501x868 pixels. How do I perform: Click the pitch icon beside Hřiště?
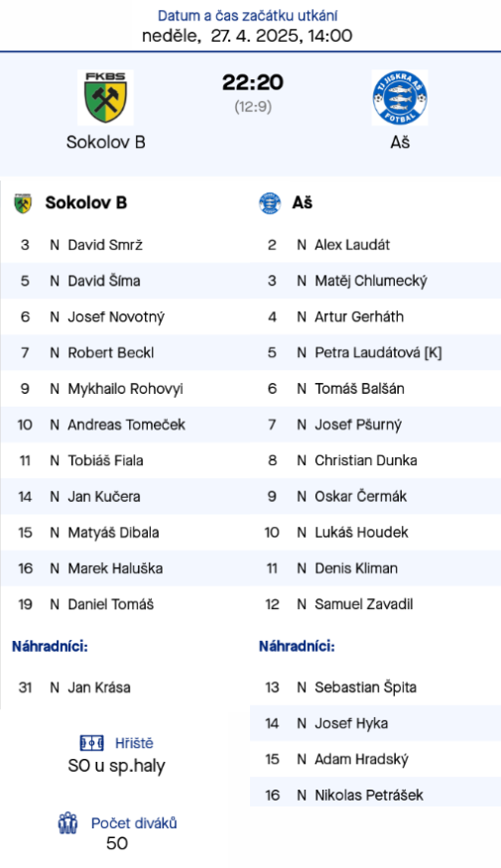[x=92, y=743]
